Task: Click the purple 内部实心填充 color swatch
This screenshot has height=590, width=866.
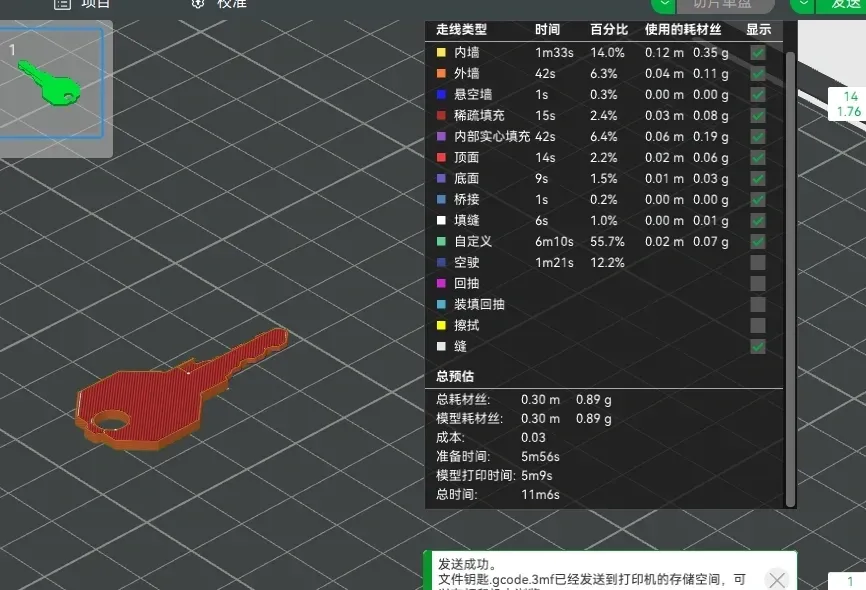Action: tap(441, 136)
